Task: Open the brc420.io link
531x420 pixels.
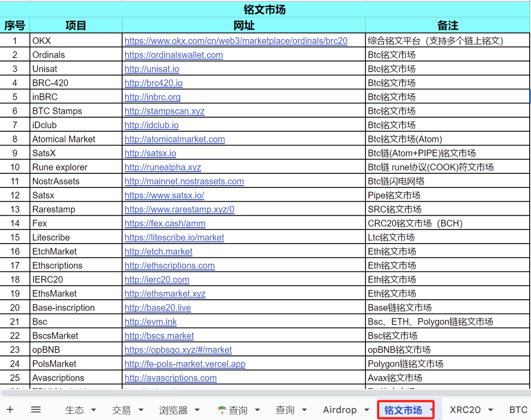Action: click(x=154, y=83)
